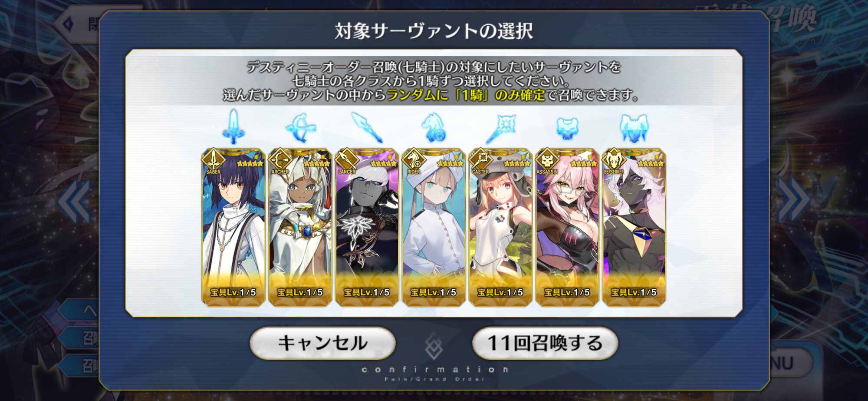The height and width of the screenshot is (401, 868).
Task: Select the blue Rider horse class icon
Action: 434,128
